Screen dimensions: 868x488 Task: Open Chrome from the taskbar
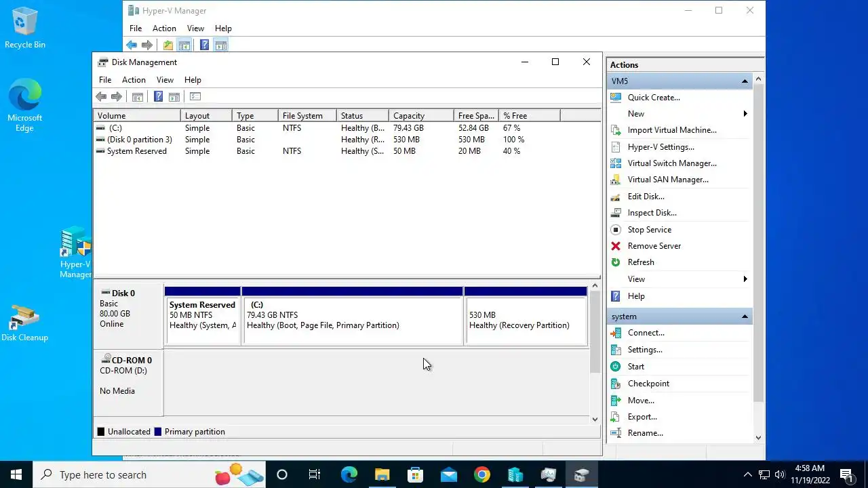[482, 474]
